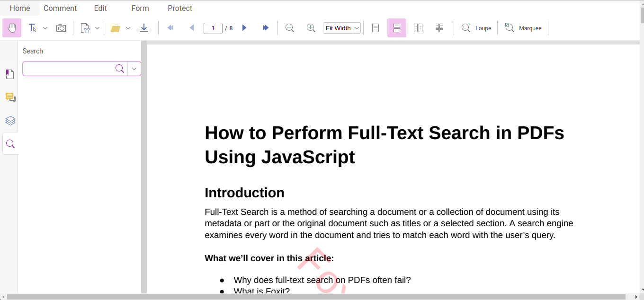Expand the Fit Width zoom dropdown
The image size is (644, 300).
tap(357, 28)
